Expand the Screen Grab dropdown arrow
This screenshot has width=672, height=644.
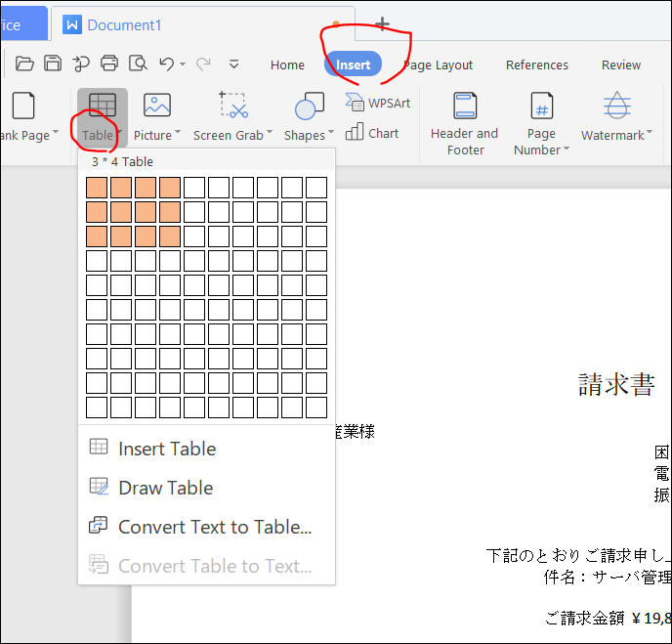coord(270,132)
